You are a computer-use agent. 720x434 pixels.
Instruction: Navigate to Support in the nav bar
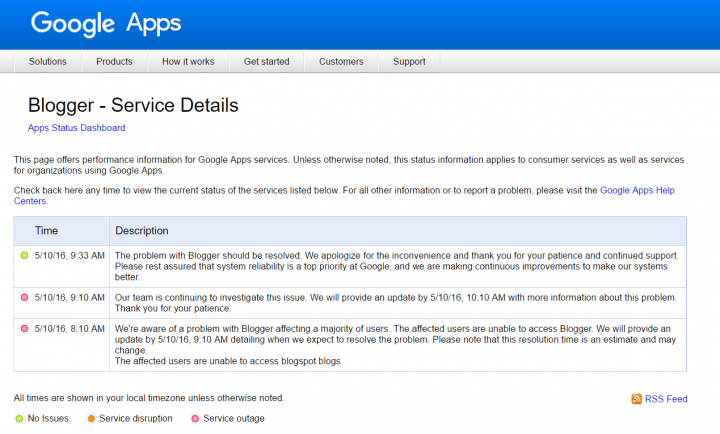click(409, 62)
